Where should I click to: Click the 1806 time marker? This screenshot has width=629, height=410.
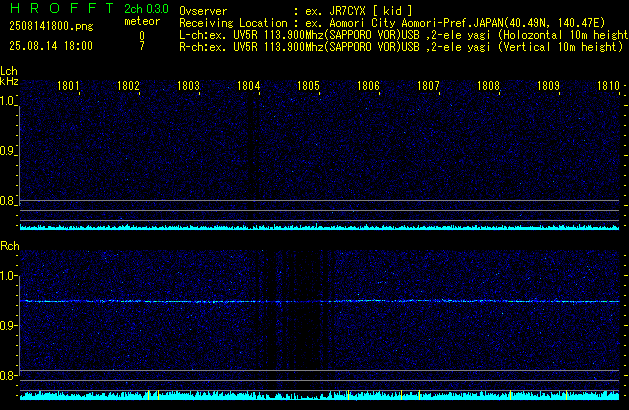click(368, 86)
